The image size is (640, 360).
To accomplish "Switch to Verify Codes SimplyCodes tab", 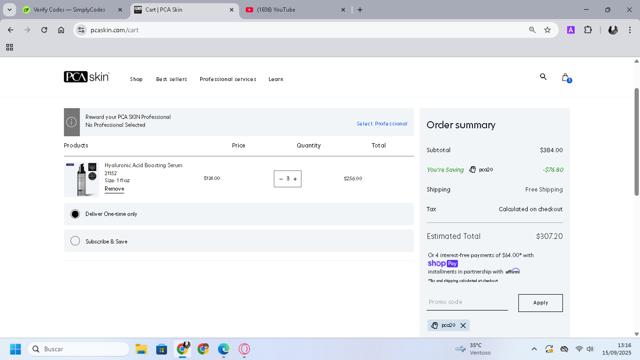I will (x=69, y=9).
